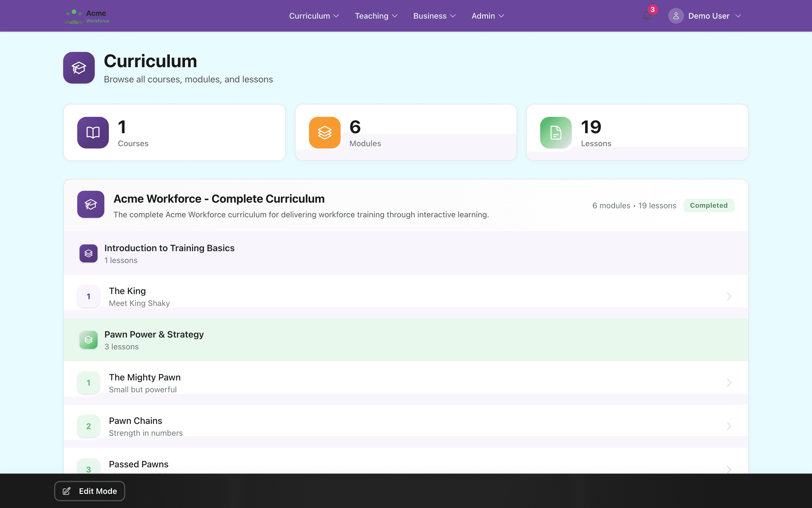This screenshot has height=508, width=812.
Task: Click the '6 modules • 19 lessons' text
Action: point(634,206)
